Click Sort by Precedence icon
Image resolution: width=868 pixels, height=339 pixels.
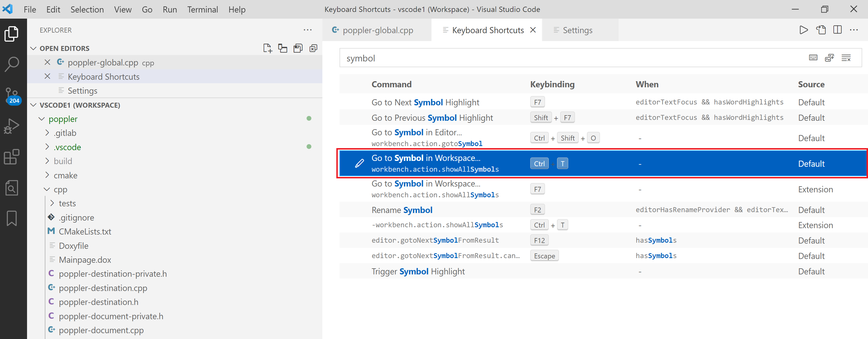[x=830, y=58]
